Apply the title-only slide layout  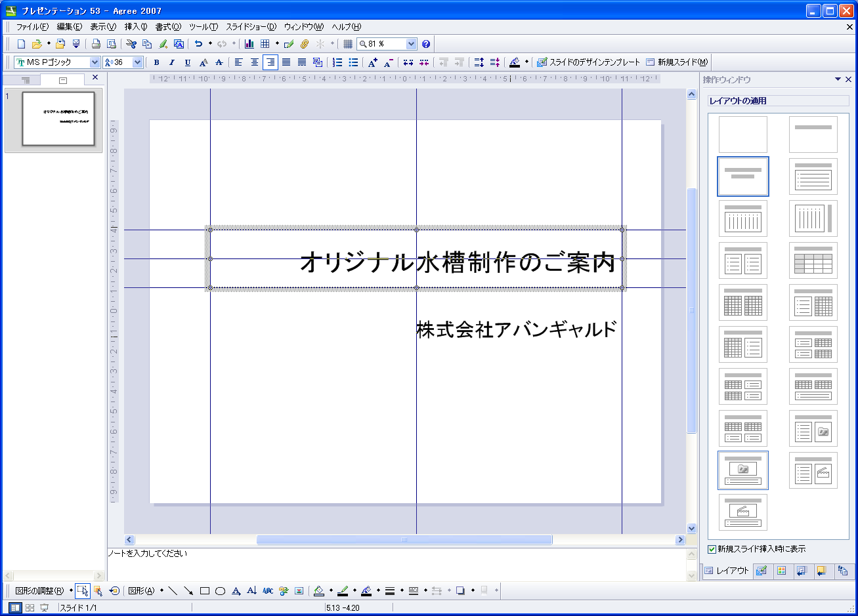(813, 134)
